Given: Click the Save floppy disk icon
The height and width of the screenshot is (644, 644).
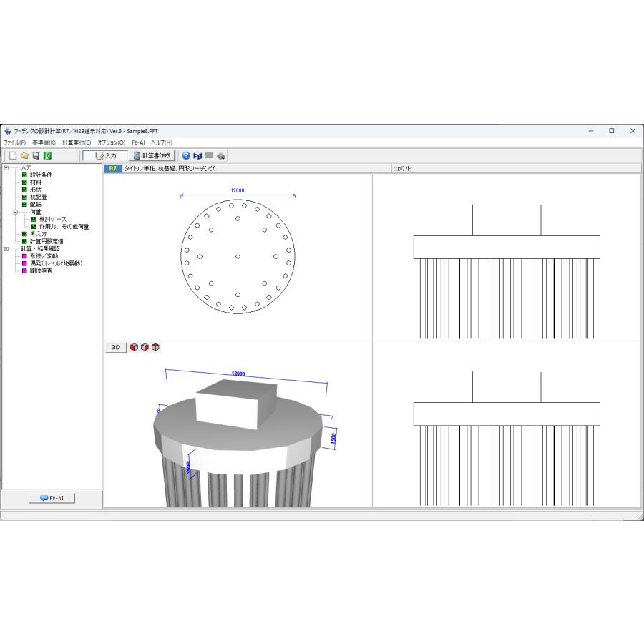Looking at the screenshot, I should pyautogui.click(x=36, y=156).
